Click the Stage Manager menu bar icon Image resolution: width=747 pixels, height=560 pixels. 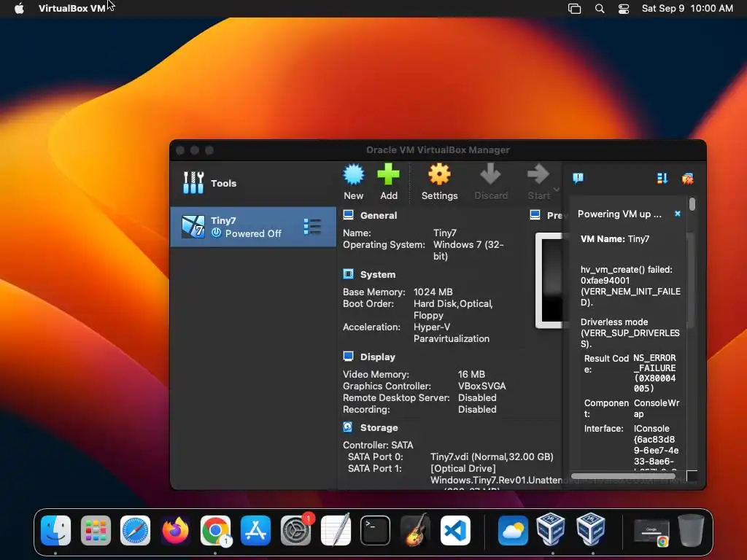coord(575,9)
